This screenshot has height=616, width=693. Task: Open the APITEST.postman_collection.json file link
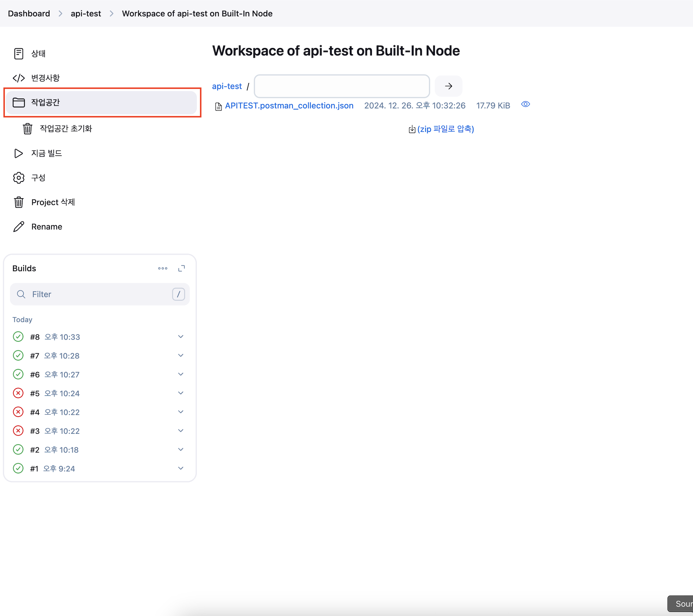point(289,106)
